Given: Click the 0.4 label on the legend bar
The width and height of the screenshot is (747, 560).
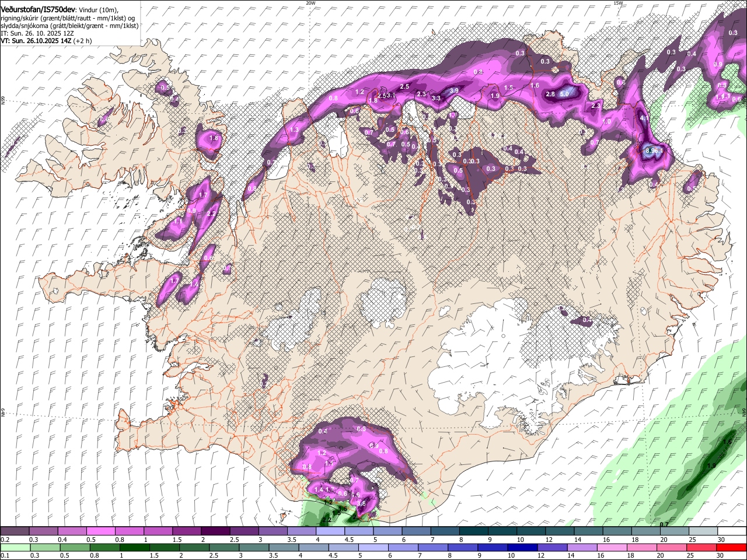Looking at the screenshot, I should (62, 540).
